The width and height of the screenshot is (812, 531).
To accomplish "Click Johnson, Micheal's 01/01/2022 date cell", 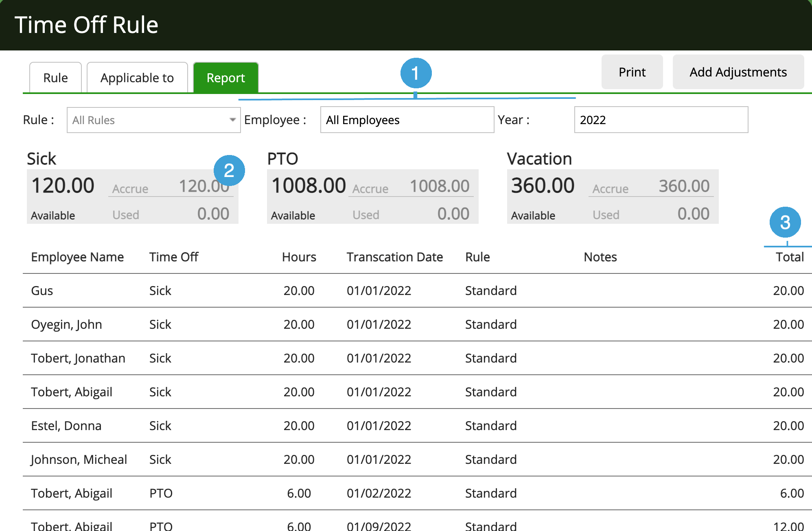I will point(379,459).
